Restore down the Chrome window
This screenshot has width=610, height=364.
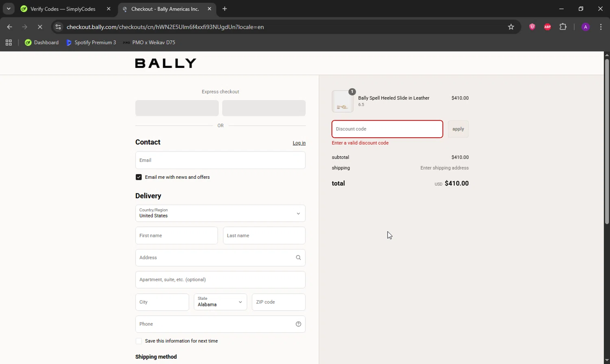click(581, 9)
